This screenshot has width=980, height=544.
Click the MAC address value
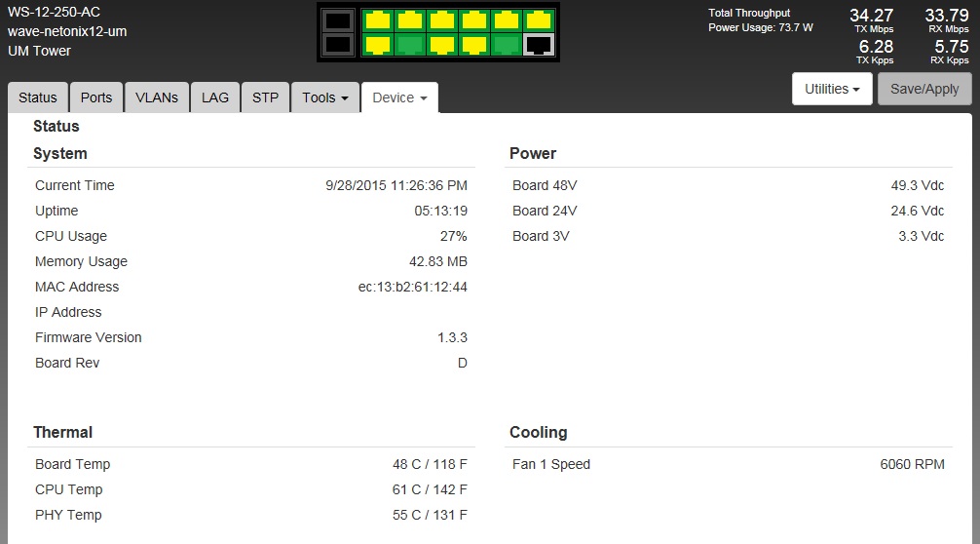click(x=412, y=287)
